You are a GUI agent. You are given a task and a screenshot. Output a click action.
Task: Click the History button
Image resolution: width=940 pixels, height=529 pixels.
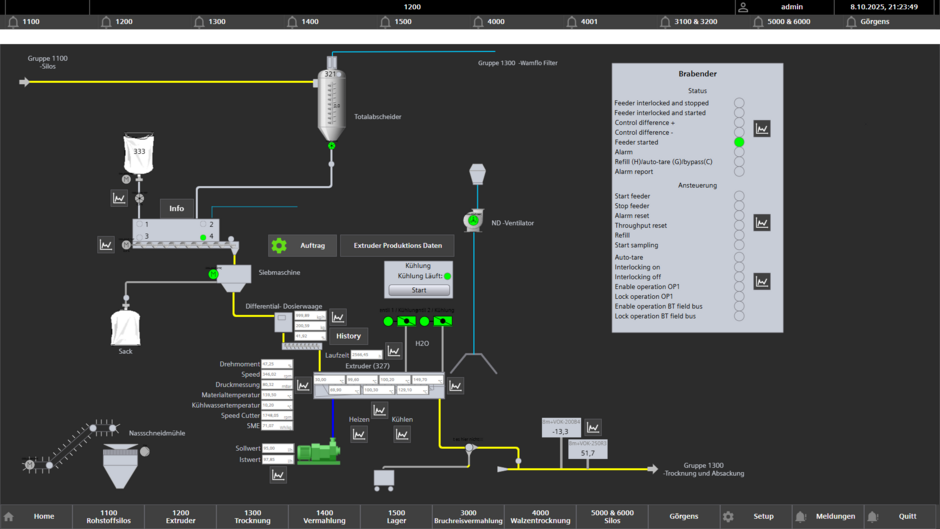coord(348,336)
